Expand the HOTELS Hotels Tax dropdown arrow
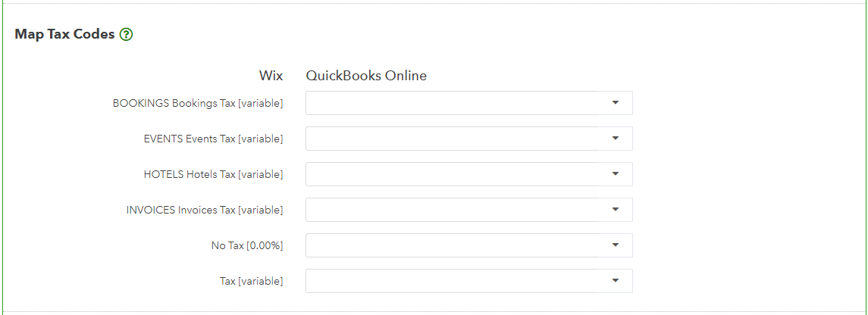 coord(615,174)
